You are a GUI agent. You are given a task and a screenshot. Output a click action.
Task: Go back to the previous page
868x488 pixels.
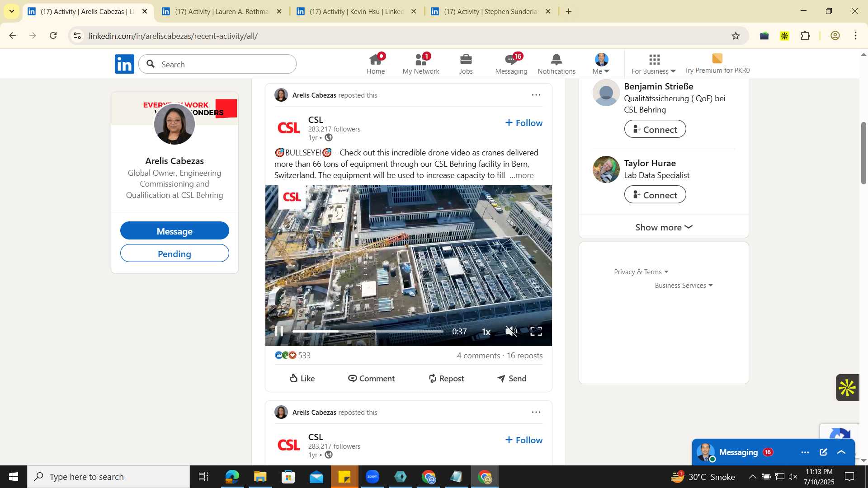coord(12,36)
